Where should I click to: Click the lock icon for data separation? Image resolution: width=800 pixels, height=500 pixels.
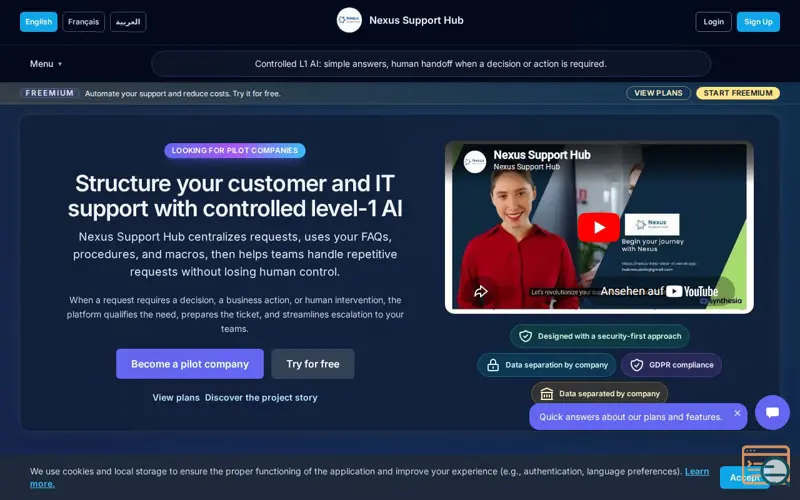tap(493, 365)
